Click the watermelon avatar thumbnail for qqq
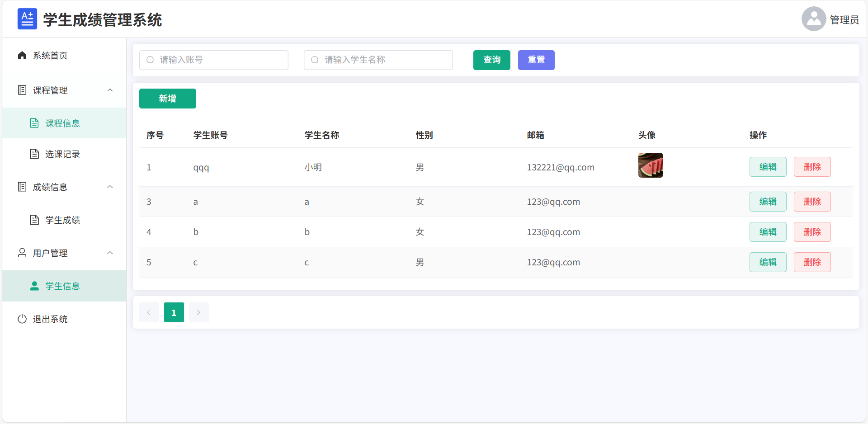Image resolution: width=868 pixels, height=424 pixels. pyautogui.click(x=651, y=165)
